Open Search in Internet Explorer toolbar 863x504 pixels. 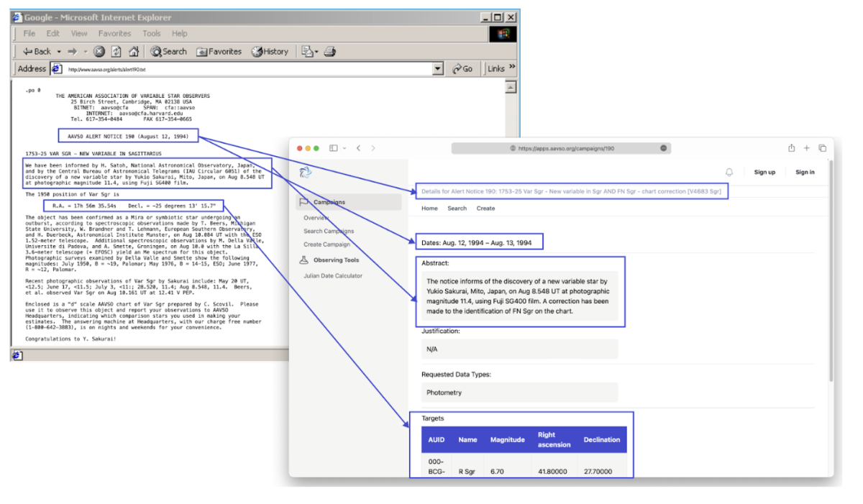(168, 52)
